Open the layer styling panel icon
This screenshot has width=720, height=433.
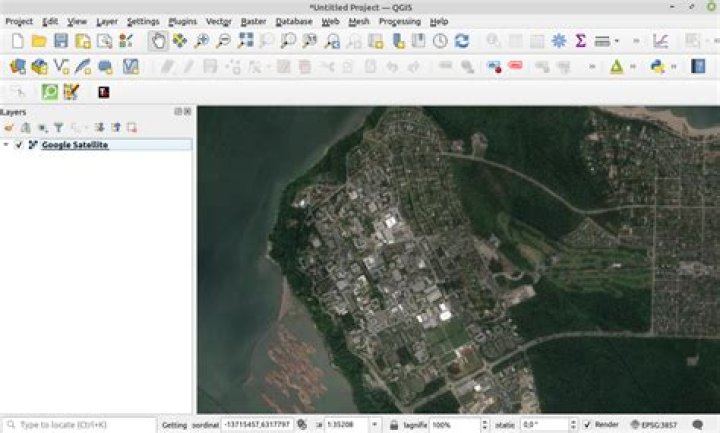point(9,128)
